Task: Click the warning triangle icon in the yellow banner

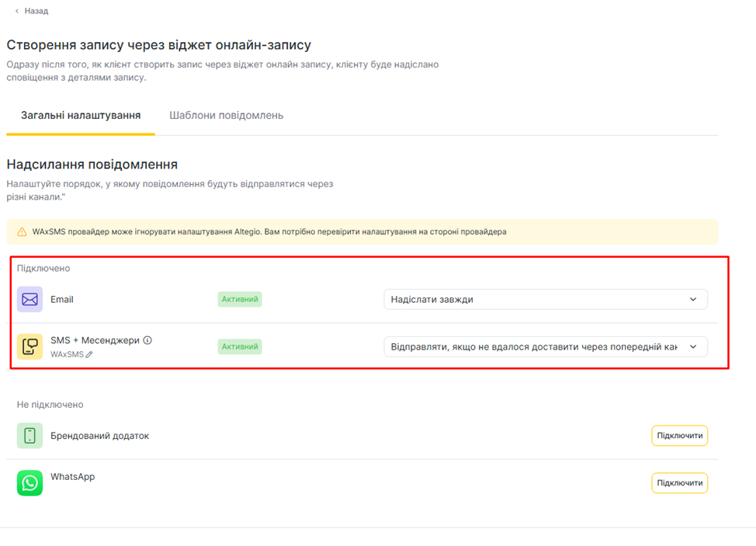Action: point(22,231)
